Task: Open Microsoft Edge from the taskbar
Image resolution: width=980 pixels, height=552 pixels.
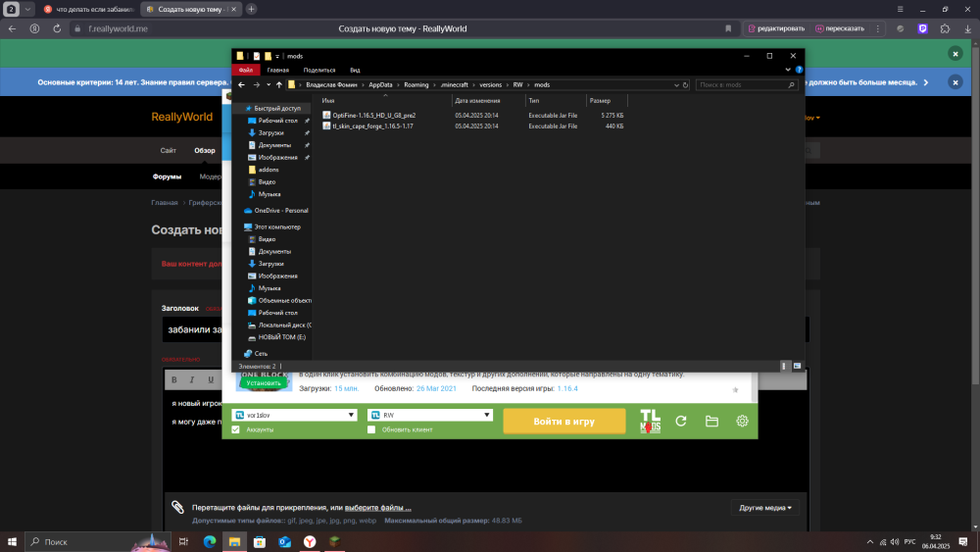Action: coord(210,542)
